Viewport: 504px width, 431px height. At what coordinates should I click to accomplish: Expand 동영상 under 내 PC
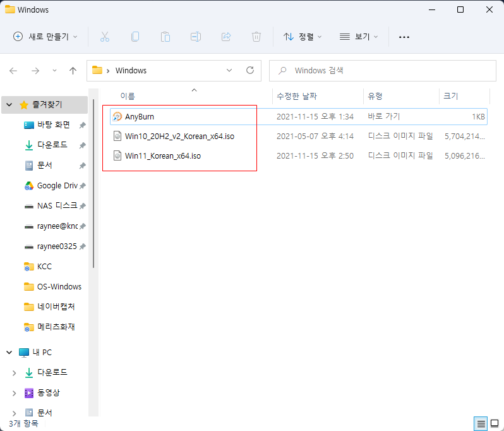point(14,393)
